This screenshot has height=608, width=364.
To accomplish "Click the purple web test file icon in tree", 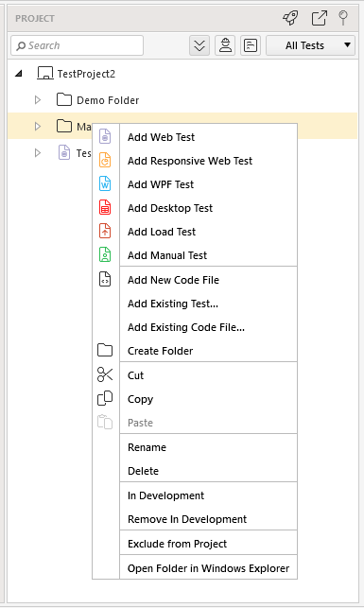I will coord(64,152).
